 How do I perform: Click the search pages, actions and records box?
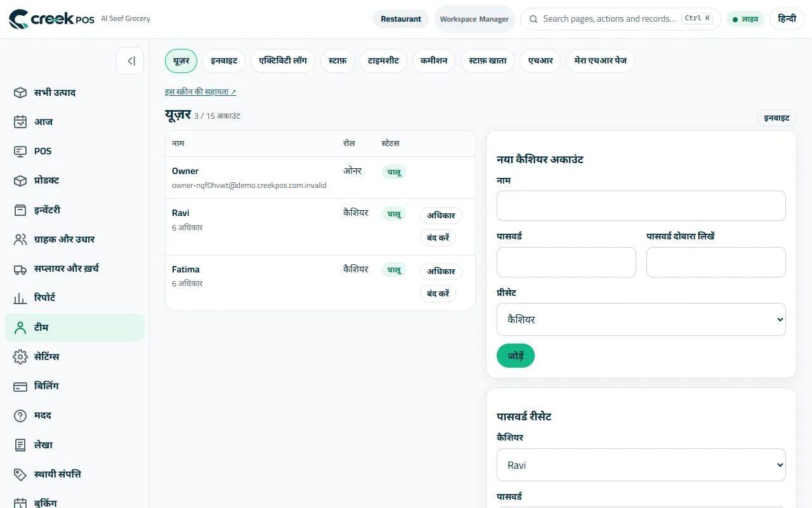(620, 19)
